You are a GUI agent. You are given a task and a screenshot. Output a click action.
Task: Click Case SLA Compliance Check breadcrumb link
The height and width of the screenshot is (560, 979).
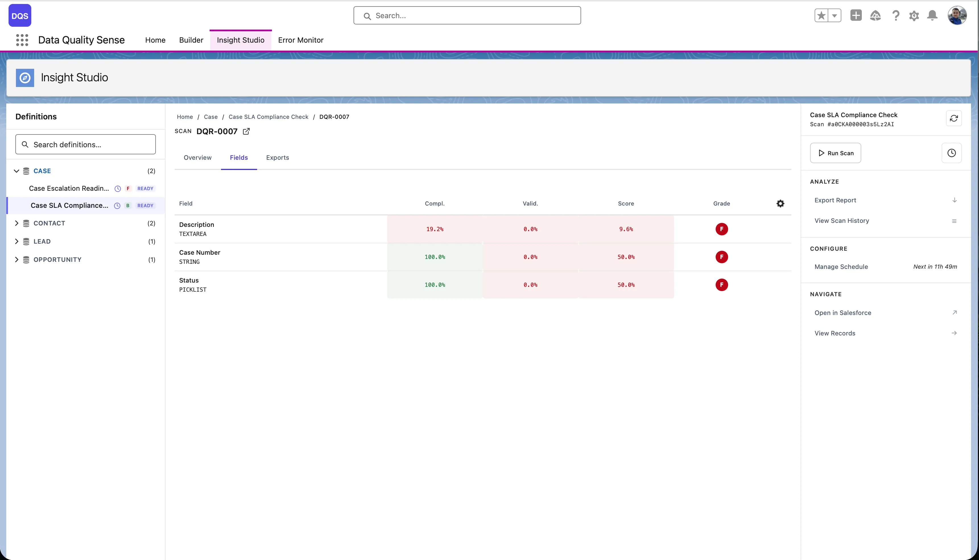click(268, 117)
